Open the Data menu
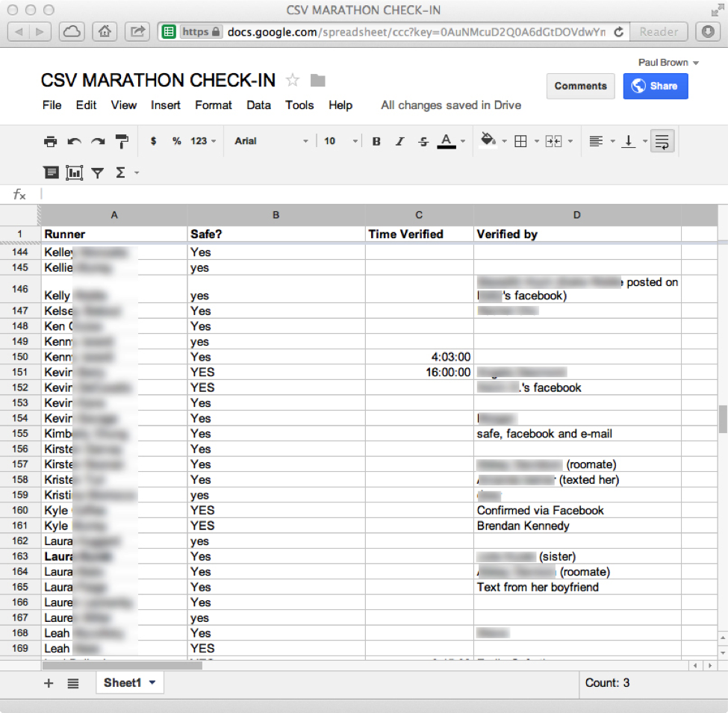Image resolution: width=728 pixels, height=713 pixels. [258, 105]
